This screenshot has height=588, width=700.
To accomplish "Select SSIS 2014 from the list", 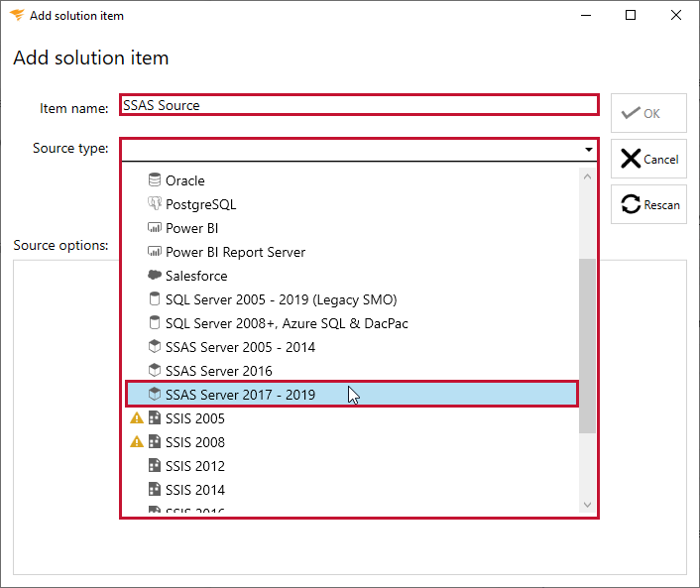I will [194, 490].
